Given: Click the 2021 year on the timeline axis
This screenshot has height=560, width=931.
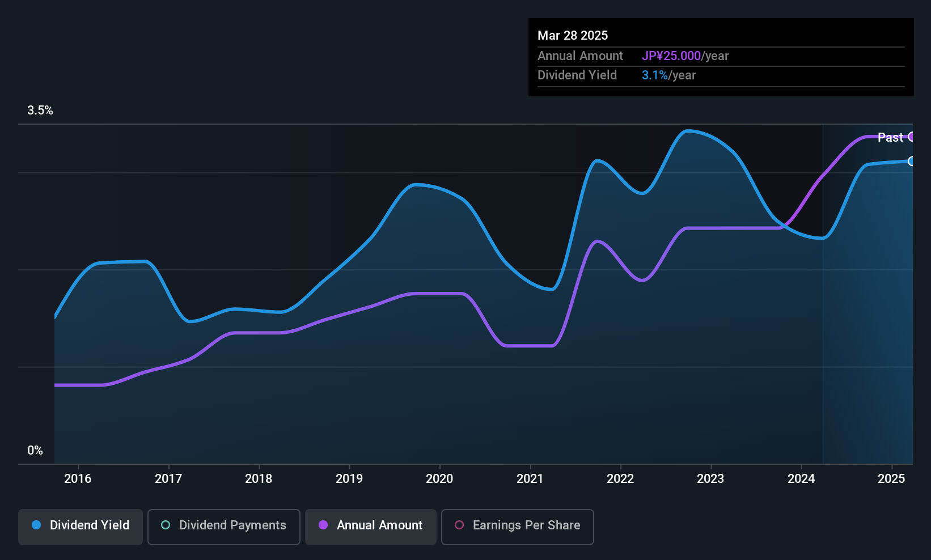Looking at the screenshot, I should click(530, 478).
